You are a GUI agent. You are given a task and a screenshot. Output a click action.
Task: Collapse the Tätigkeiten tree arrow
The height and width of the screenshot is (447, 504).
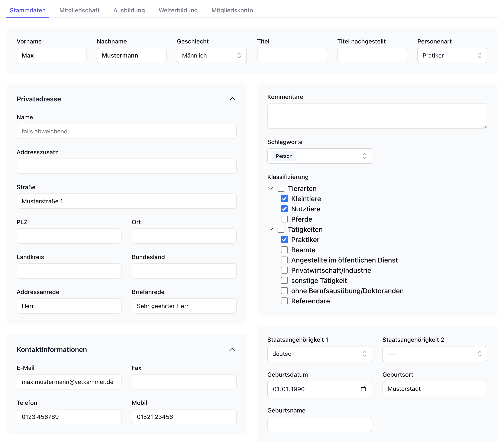pyautogui.click(x=271, y=229)
